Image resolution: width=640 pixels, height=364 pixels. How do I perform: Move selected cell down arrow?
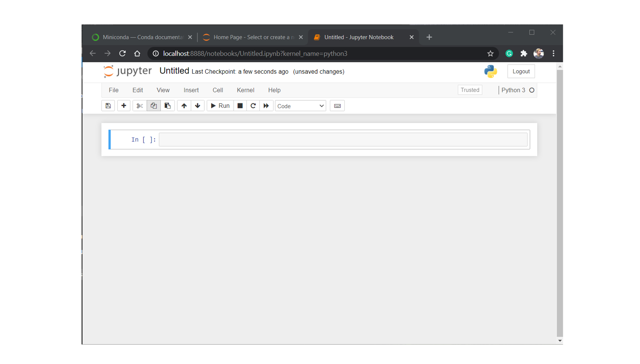pyautogui.click(x=198, y=106)
